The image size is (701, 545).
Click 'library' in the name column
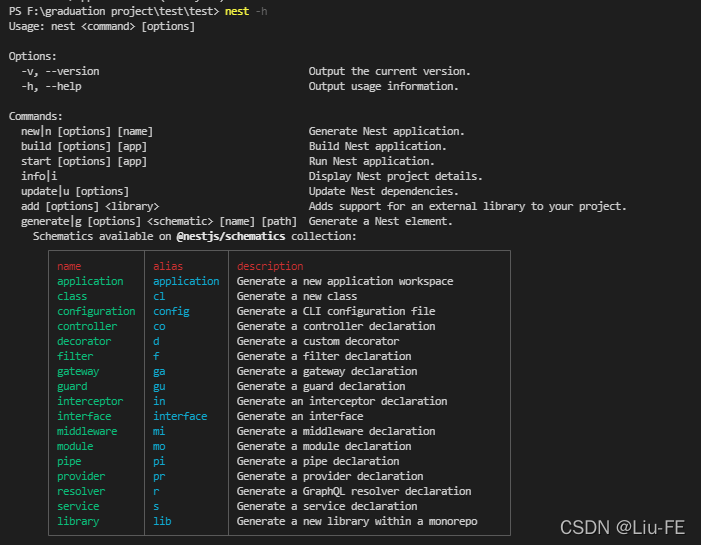click(x=78, y=521)
